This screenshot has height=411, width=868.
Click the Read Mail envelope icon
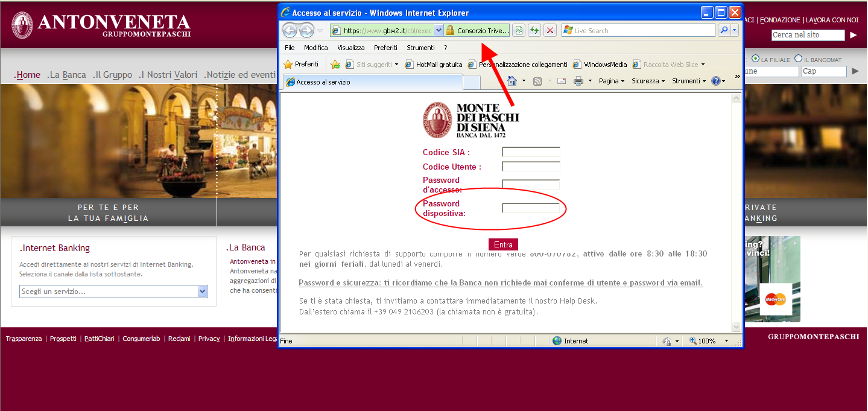tap(562, 81)
